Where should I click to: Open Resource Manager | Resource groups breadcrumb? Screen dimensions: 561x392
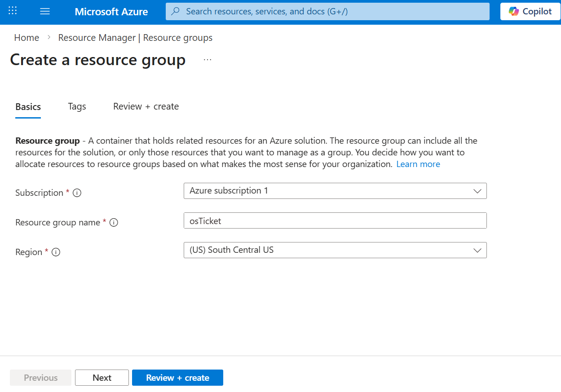point(135,38)
